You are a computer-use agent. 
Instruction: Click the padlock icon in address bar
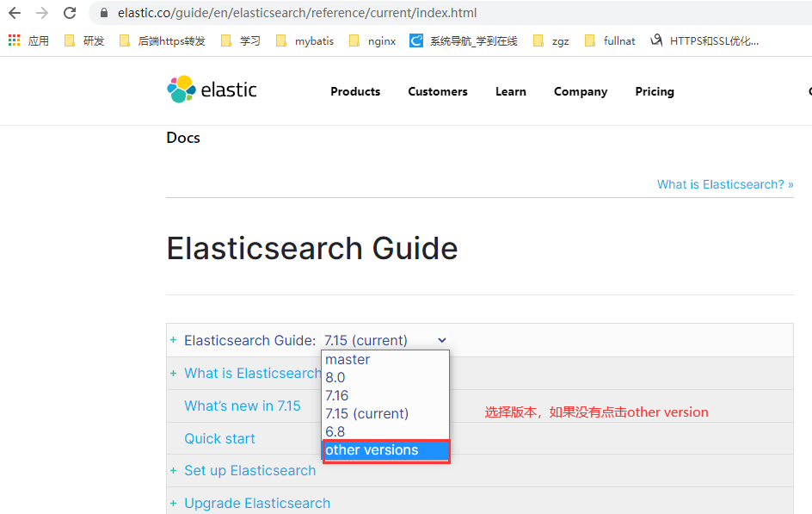click(x=104, y=13)
